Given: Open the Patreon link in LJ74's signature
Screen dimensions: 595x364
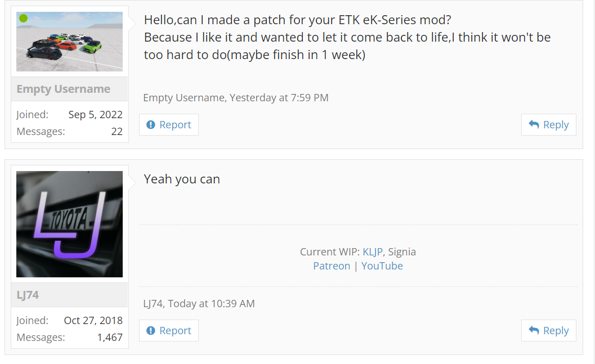Looking at the screenshot, I should [332, 266].
